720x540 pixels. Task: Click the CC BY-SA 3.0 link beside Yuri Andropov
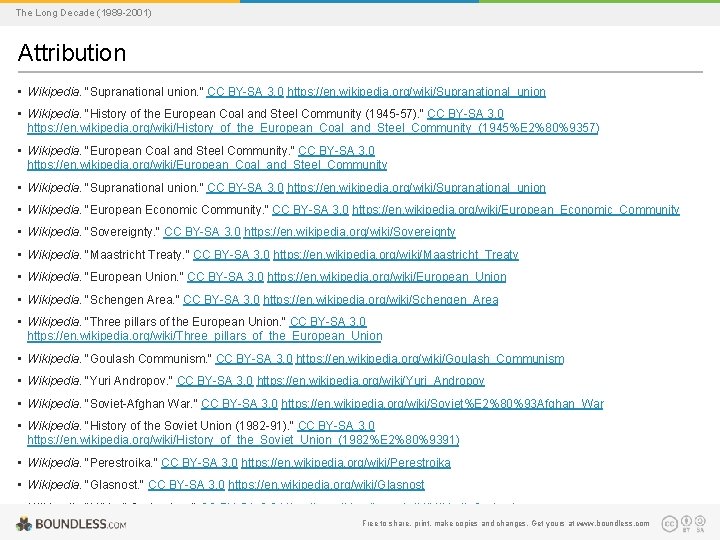pyautogui.click(x=215, y=381)
